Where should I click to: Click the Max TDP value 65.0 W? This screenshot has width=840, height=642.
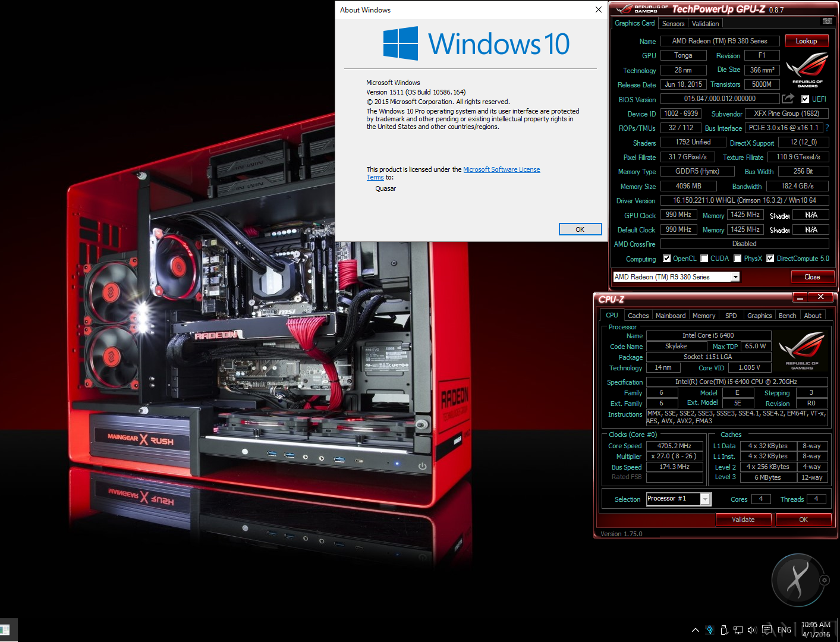pyautogui.click(x=756, y=346)
